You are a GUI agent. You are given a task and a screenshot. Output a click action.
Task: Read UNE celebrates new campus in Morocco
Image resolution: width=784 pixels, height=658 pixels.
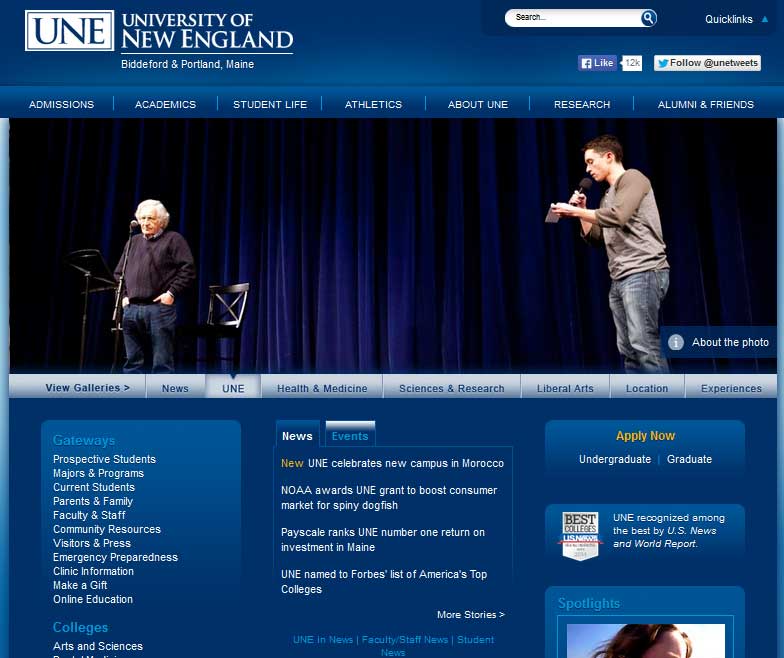[406, 463]
